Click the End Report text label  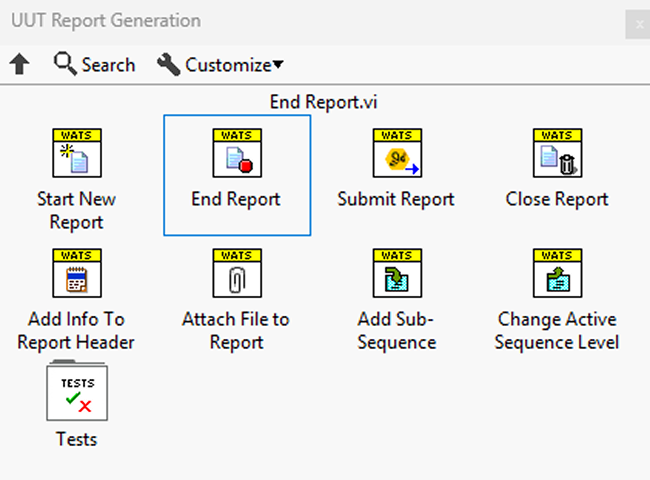coord(236,199)
